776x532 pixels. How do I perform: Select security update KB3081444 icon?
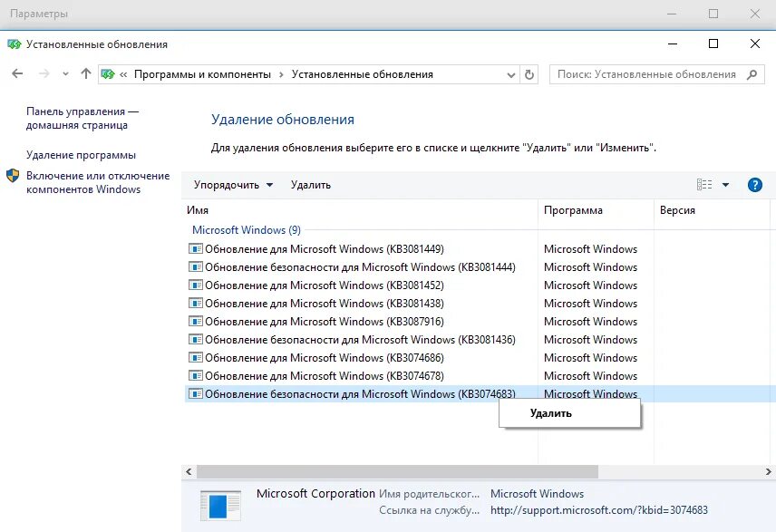[196, 266]
